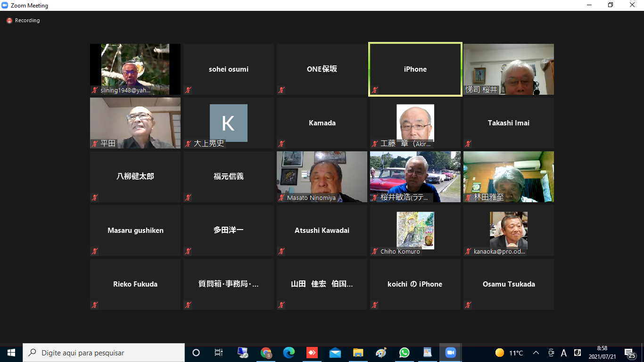Click the red Recording indicator icon

tap(9, 21)
